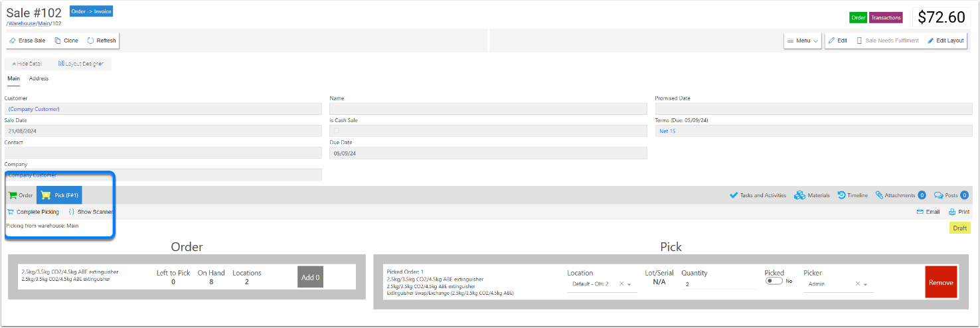Click Complete Picking
The image size is (980, 328).
coord(33,212)
